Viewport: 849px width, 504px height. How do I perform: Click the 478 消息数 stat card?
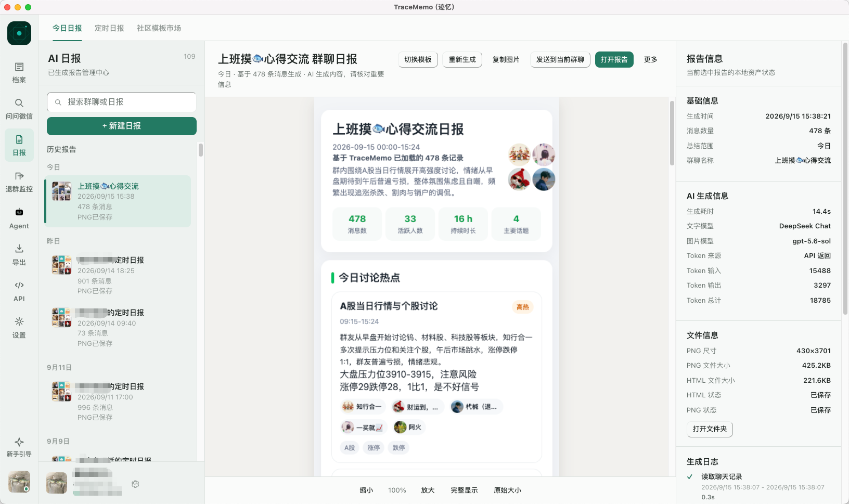click(357, 224)
